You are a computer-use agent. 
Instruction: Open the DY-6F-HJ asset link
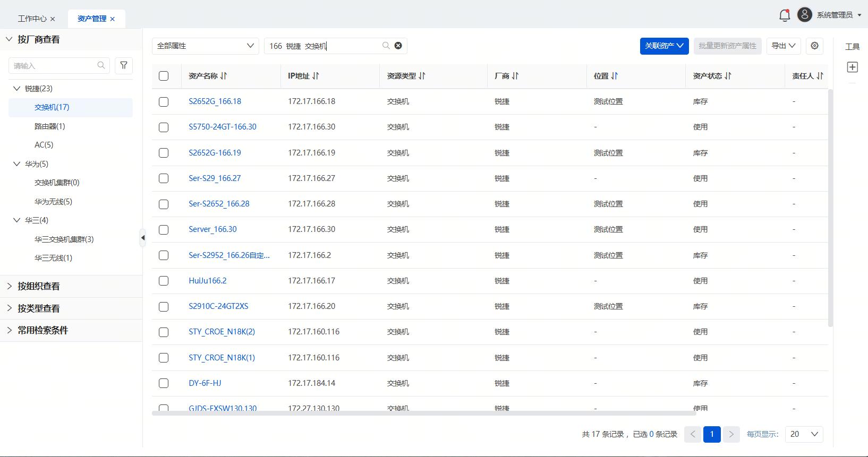[x=205, y=383]
